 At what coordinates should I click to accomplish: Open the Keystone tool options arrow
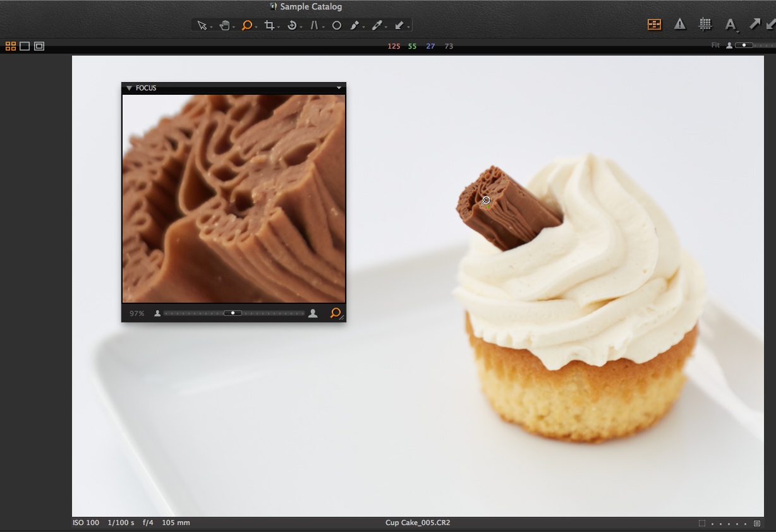coord(323,27)
